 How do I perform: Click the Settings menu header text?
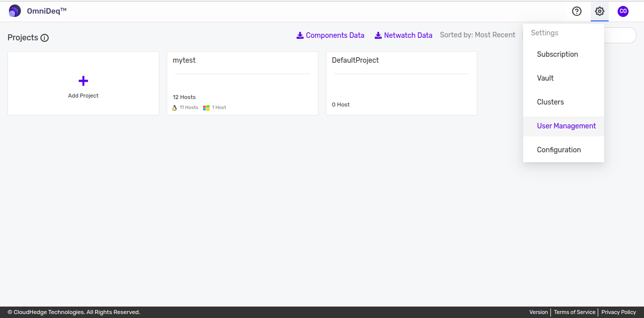[544, 33]
